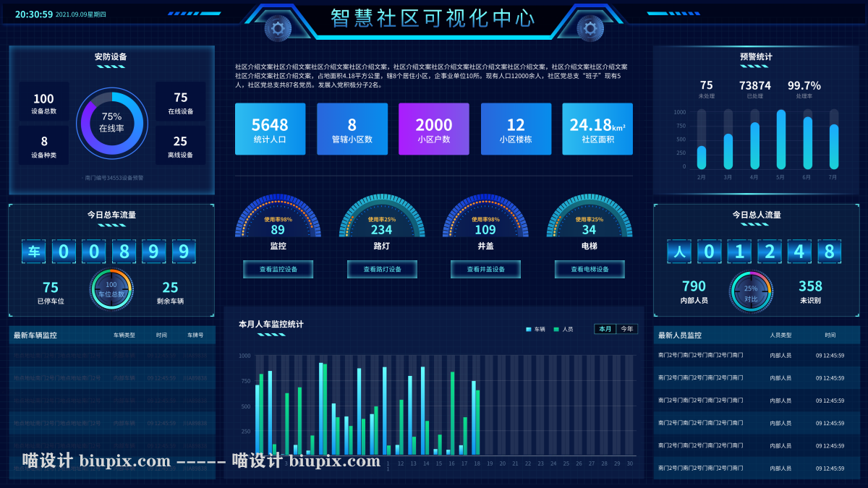Screen dimensions: 868x488
Task: Select the 电梯 semicircle gauge showing 34
Action: click(x=589, y=221)
